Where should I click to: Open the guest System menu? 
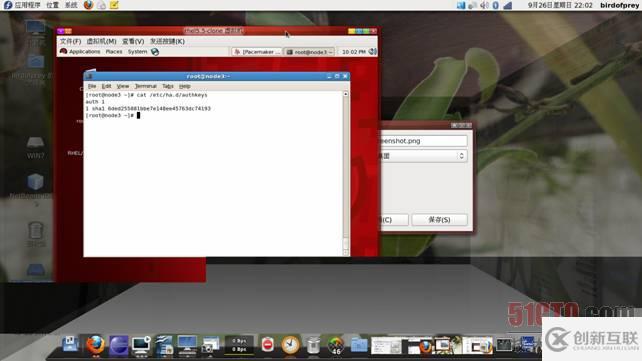[x=137, y=52]
